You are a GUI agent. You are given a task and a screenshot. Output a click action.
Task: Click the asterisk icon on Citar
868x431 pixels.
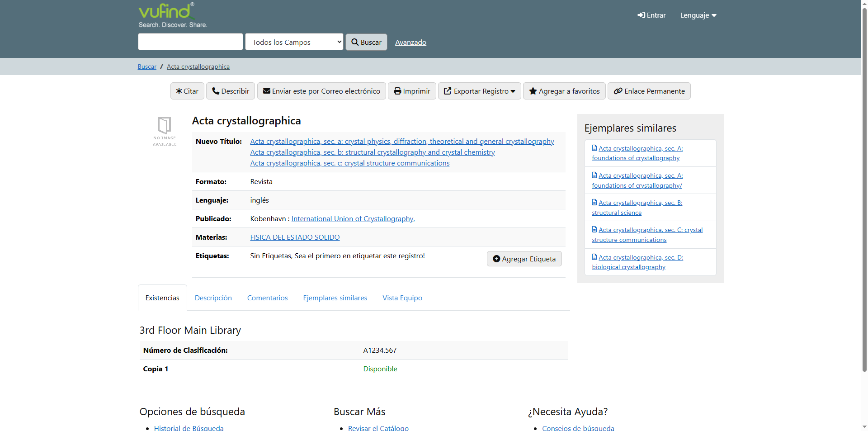pos(179,91)
